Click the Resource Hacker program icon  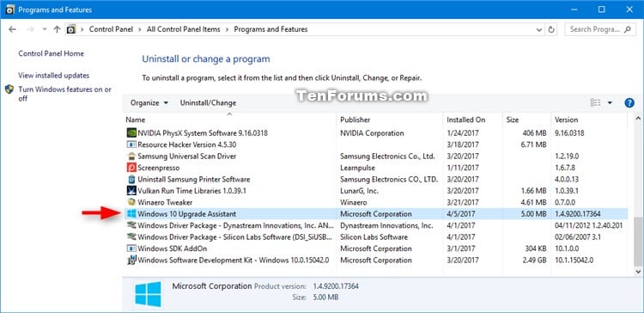[x=131, y=144]
